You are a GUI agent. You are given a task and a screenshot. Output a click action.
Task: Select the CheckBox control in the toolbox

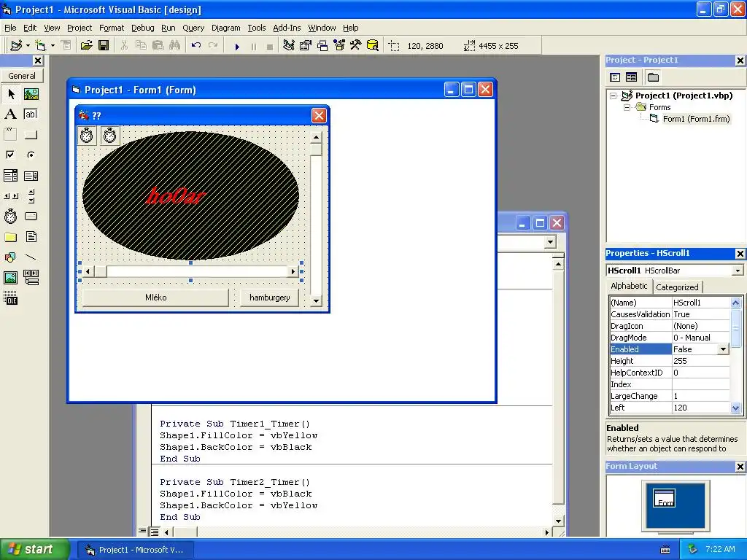tap(10, 155)
